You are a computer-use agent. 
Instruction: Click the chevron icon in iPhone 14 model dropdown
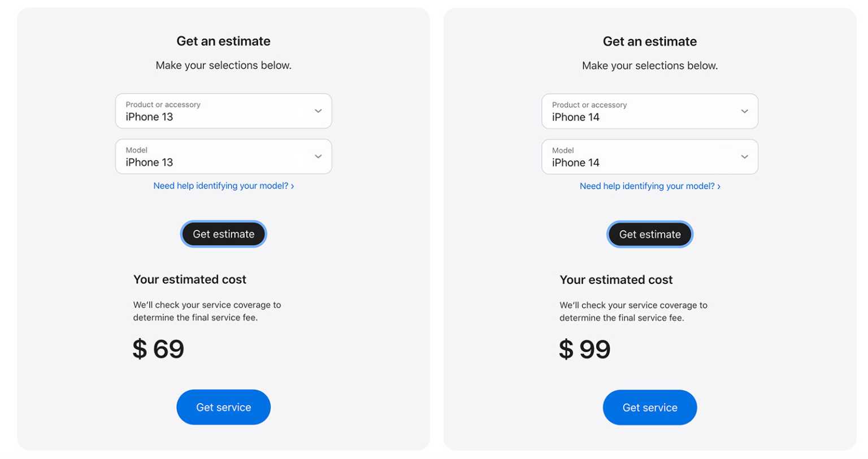tap(744, 157)
